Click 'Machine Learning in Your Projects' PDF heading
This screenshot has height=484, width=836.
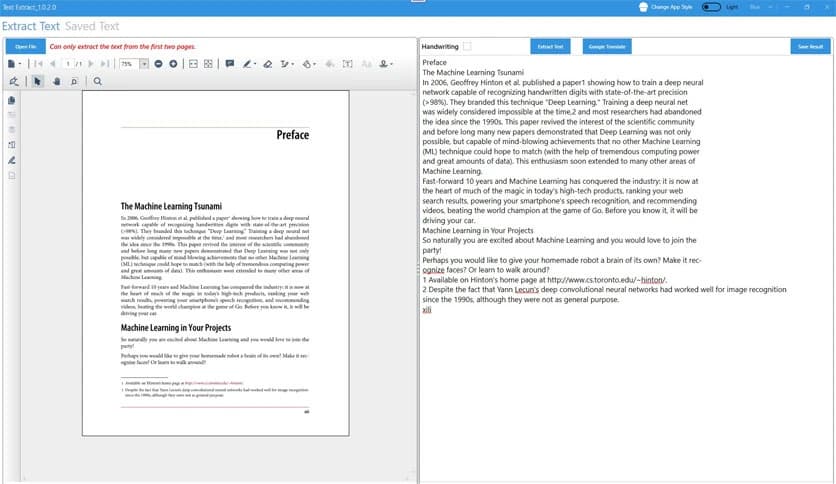click(176, 328)
